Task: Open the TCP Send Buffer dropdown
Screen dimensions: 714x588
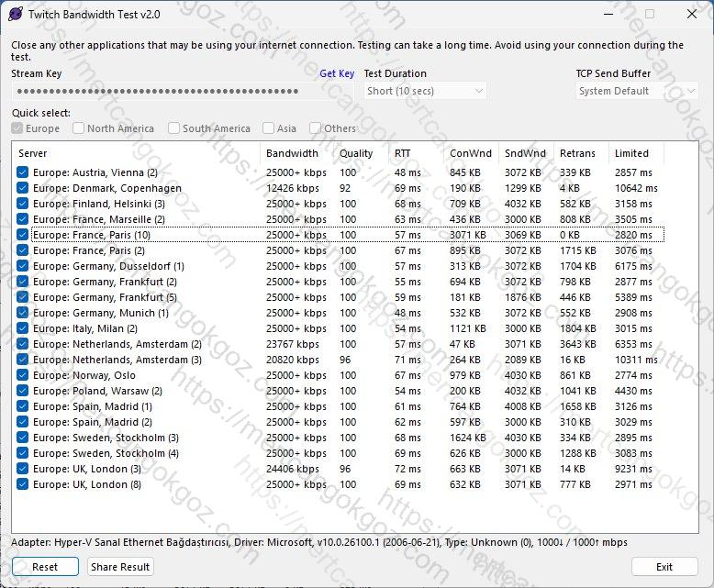Action: pyautogui.click(x=637, y=91)
